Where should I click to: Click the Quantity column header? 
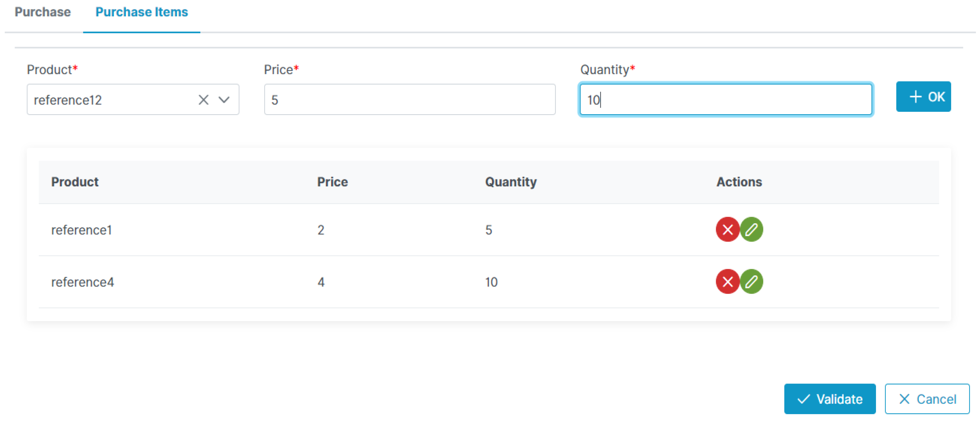point(511,182)
